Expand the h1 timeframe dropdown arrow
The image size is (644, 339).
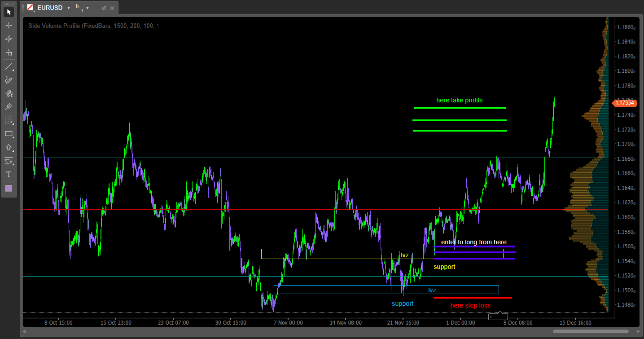pos(88,8)
